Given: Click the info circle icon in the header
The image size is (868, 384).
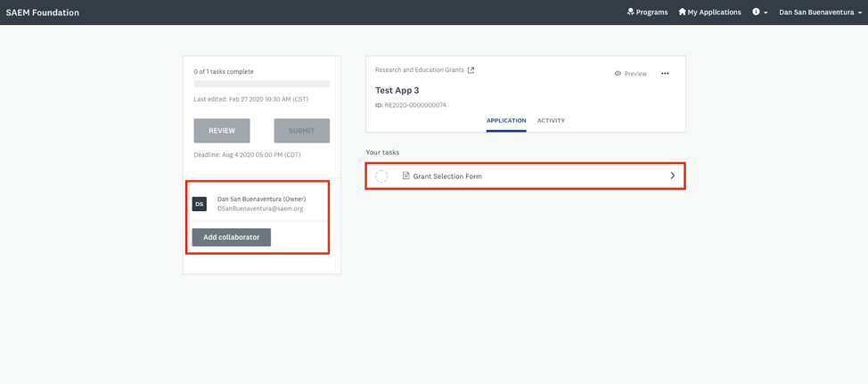Looking at the screenshot, I should [x=756, y=12].
